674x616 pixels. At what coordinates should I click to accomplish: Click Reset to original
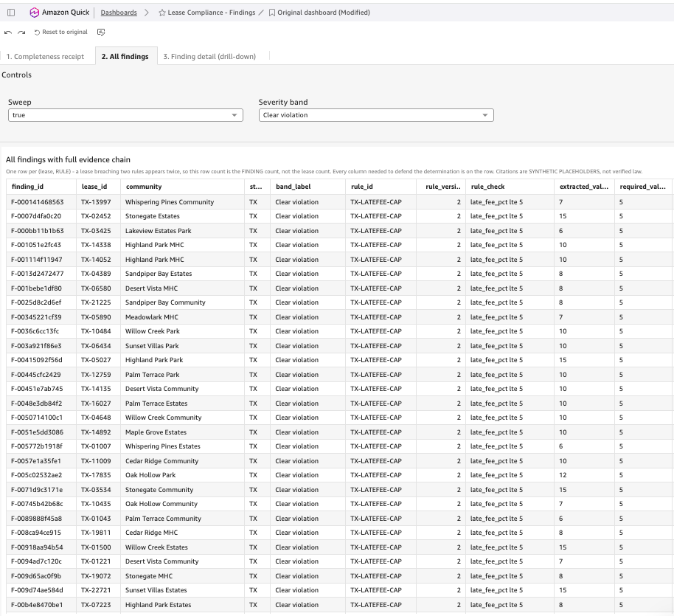60,32
